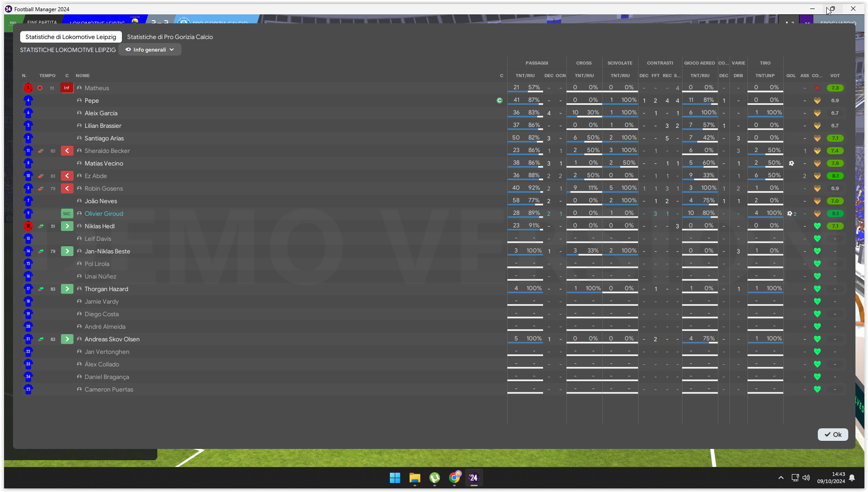Image resolution: width=868 pixels, height=492 pixels.
Task: Select the Statistiche di Lokomotive Leipzig tab
Action: coord(71,37)
